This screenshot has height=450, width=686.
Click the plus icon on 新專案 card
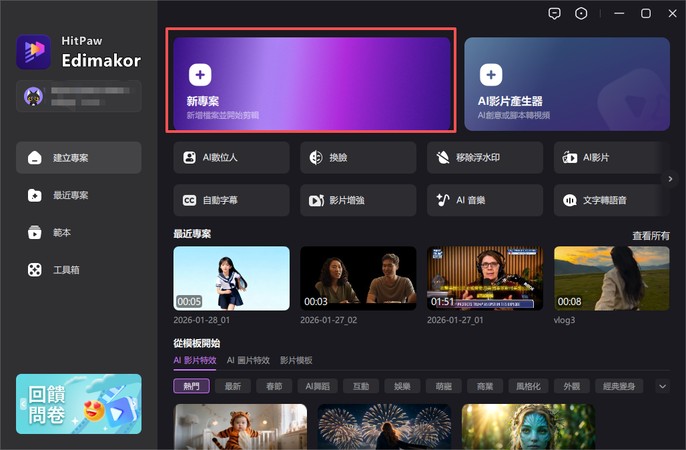200,75
